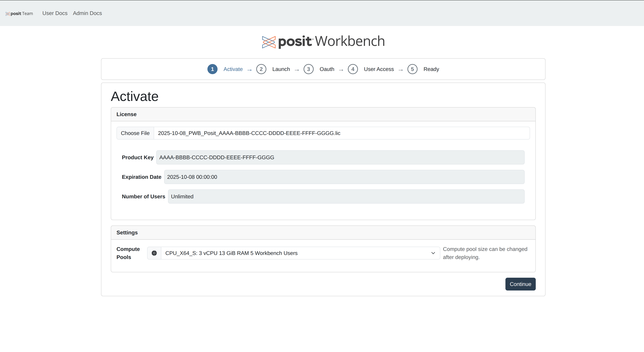Click the Choose File button
Image resolution: width=644 pixels, height=352 pixels.
tap(135, 133)
